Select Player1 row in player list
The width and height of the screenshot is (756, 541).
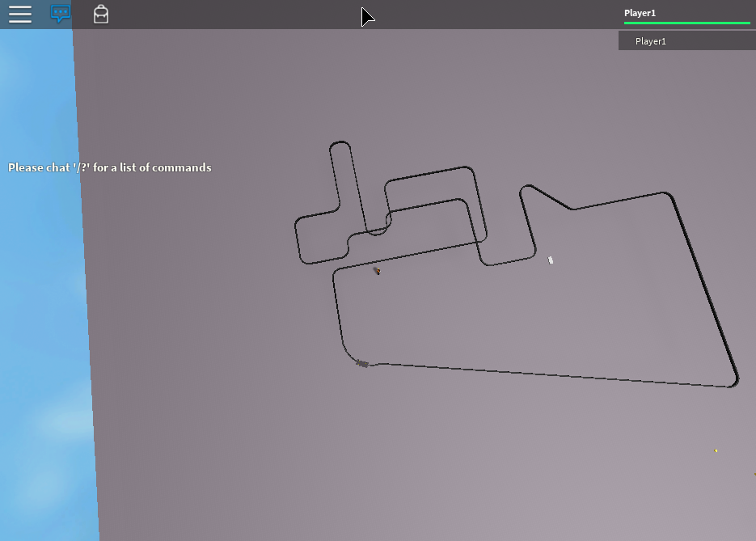[687, 41]
